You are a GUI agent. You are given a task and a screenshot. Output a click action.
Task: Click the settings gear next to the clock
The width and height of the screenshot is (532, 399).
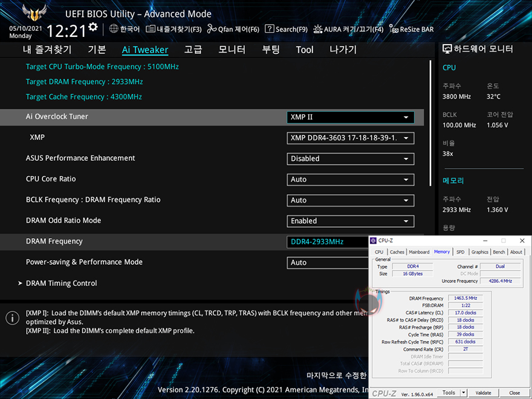[x=93, y=27]
